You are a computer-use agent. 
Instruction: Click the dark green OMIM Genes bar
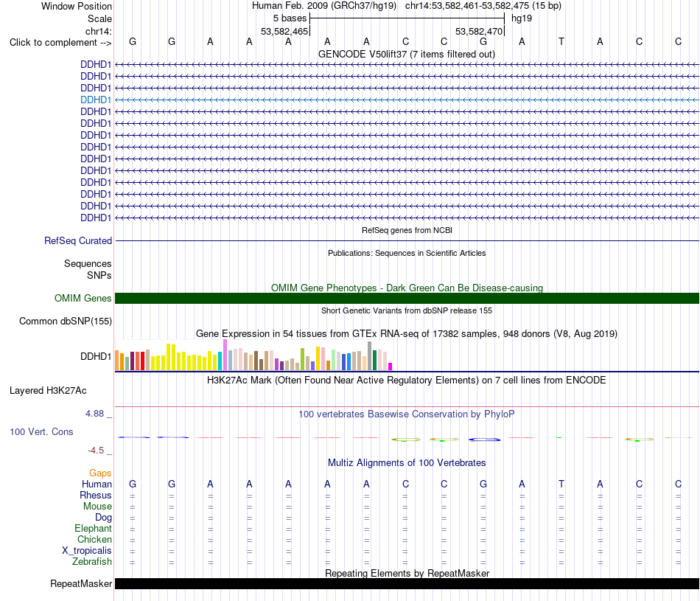pos(407,299)
